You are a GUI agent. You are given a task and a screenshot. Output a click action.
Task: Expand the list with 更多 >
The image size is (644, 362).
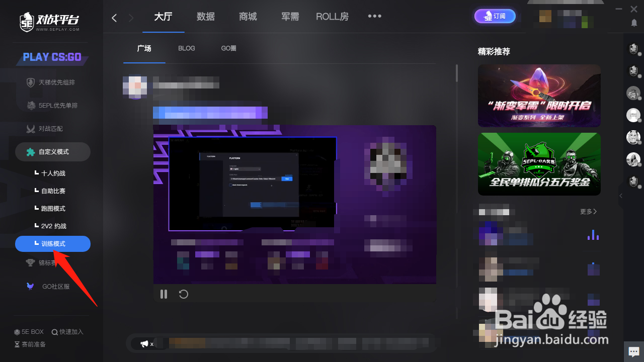click(588, 212)
